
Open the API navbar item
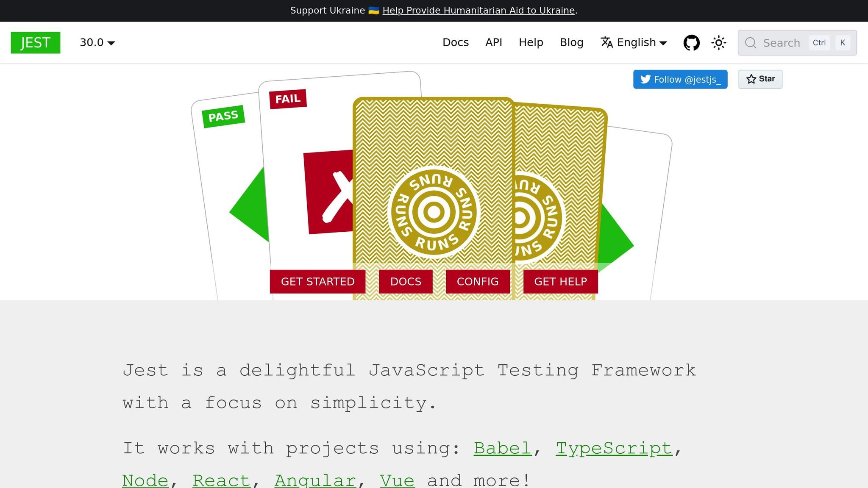[x=493, y=43]
